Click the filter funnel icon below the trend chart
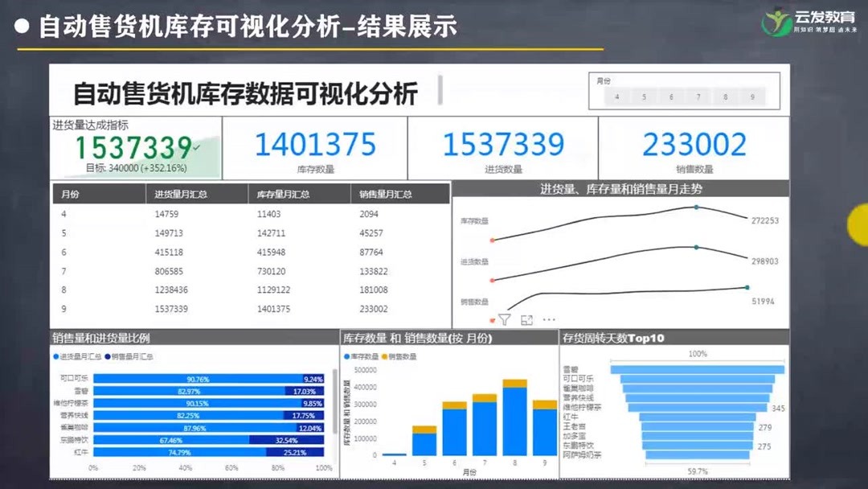The width and height of the screenshot is (868, 489). coord(504,319)
